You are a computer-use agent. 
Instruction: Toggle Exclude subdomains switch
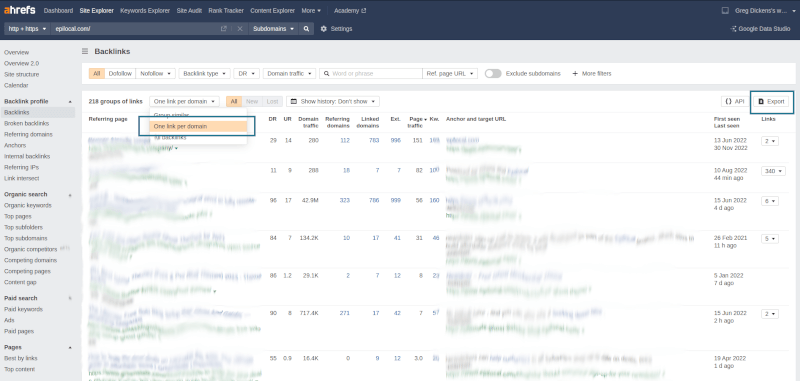[x=493, y=73]
